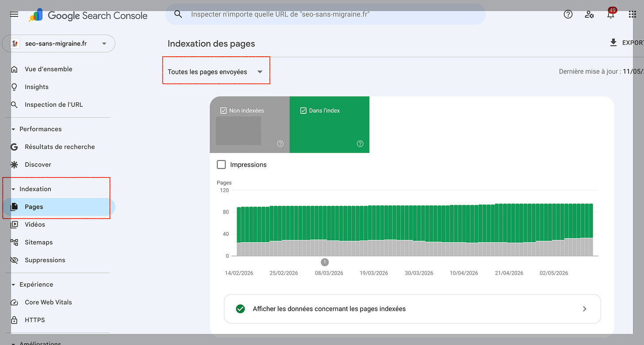
Task: Open the Insights menu item
Action: (x=37, y=87)
